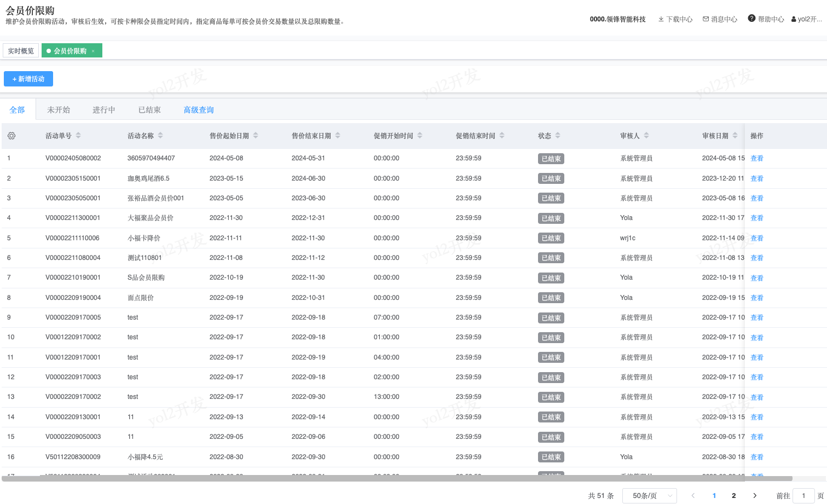
Task: Sort by 活动单号 column arrows
Action: coord(78,136)
